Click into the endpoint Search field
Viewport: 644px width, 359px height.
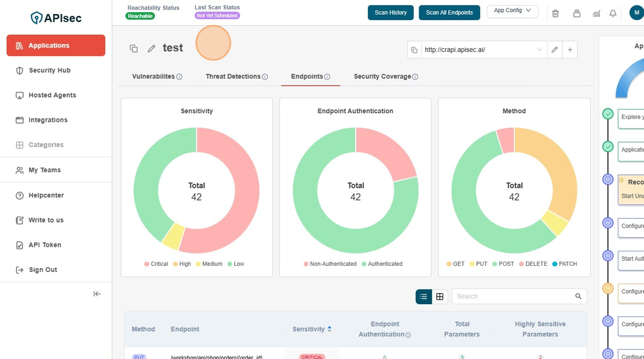click(x=513, y=297)
